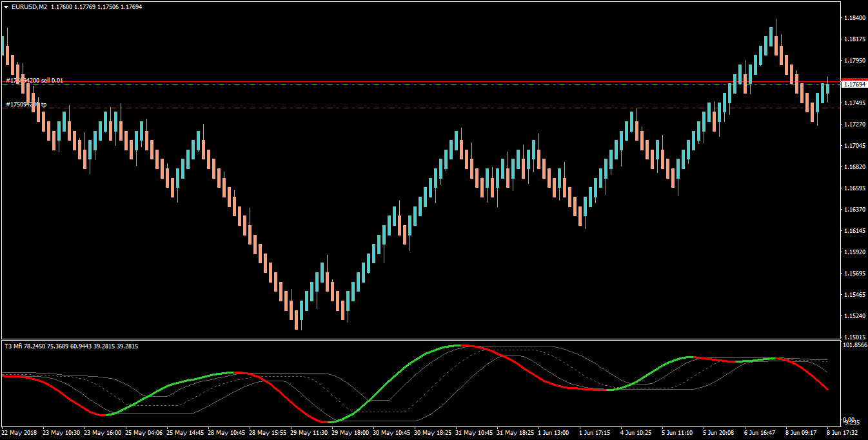The image size is (868, 440).
Task: Click the 22 May 2018 time label
Action: [x=18, y=433]
